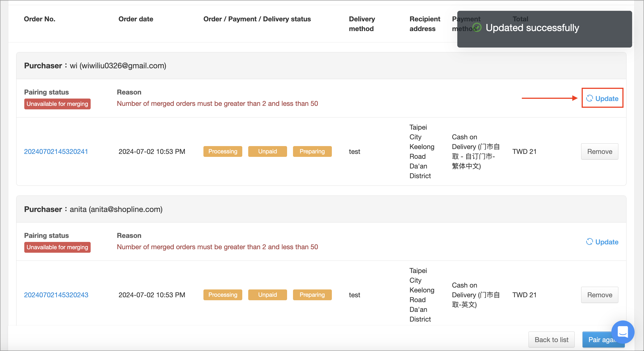Click payment method ending 取-英文

[476, 295]
